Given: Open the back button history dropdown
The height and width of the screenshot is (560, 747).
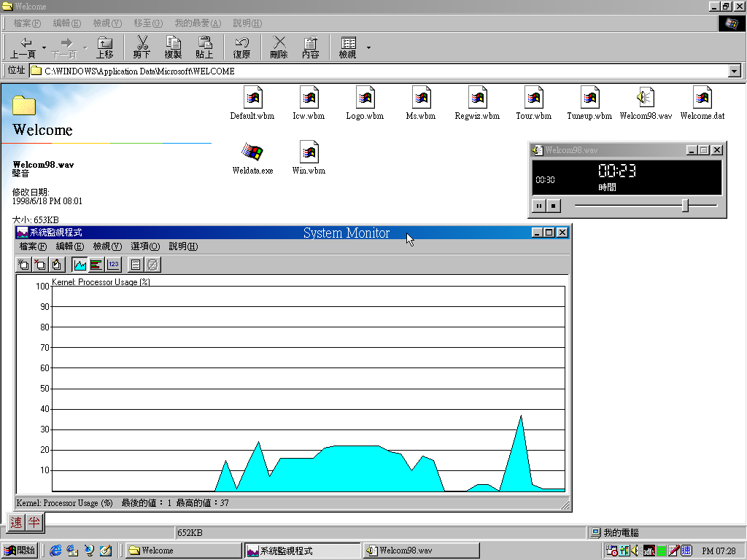Looking at the screenshot, I should (x=42, y=46).
